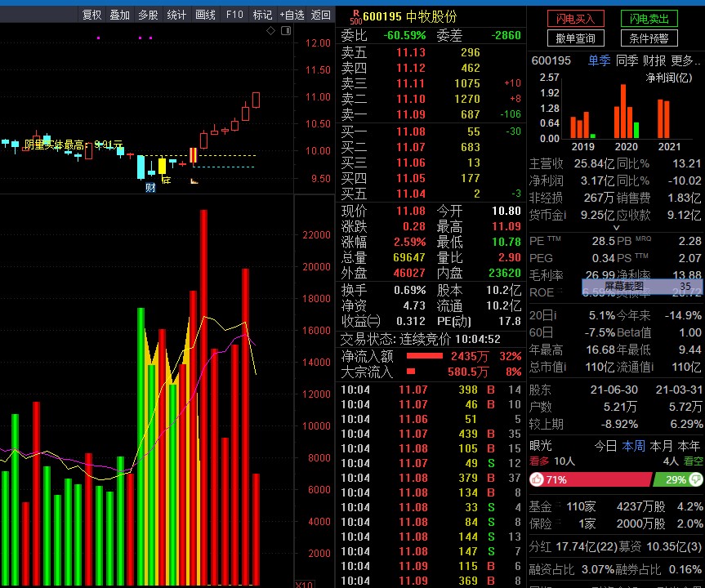Open 撤单查询 order cancel query
Screen dimensions: 705x588
coord(575,38)
